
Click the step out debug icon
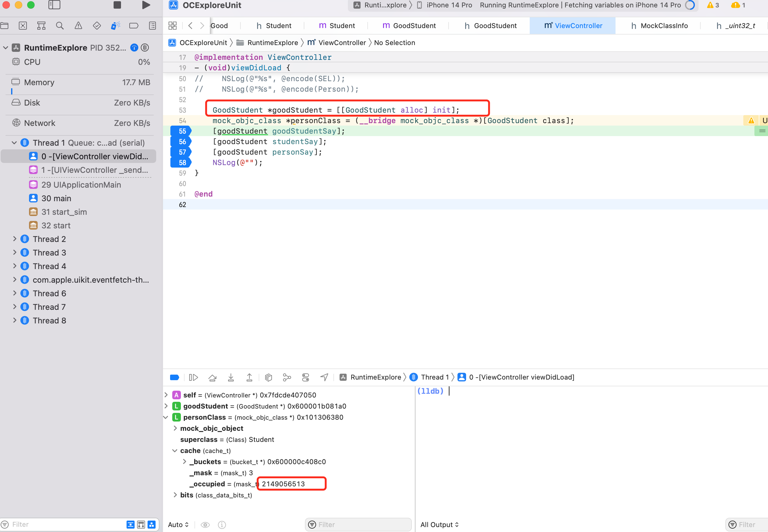(249, 377)
